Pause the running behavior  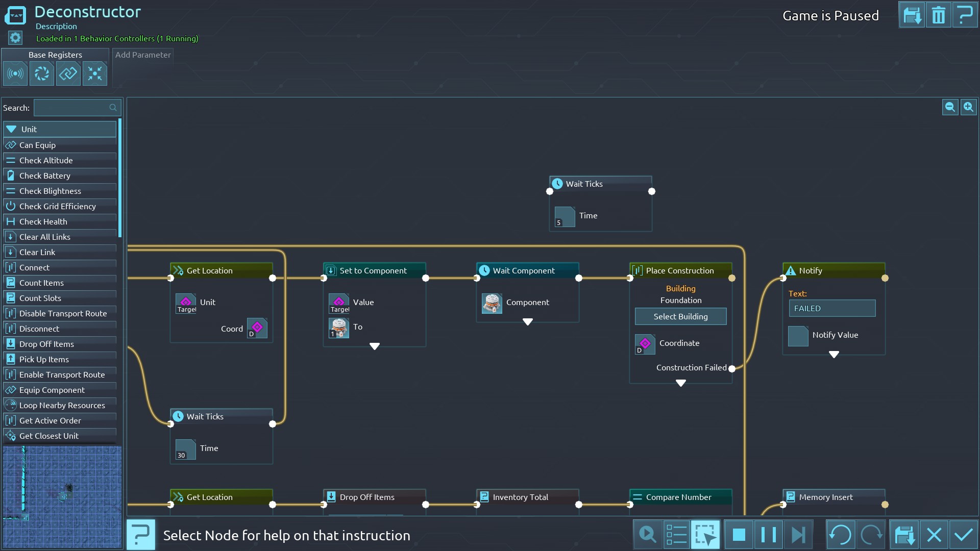(768, 535)
